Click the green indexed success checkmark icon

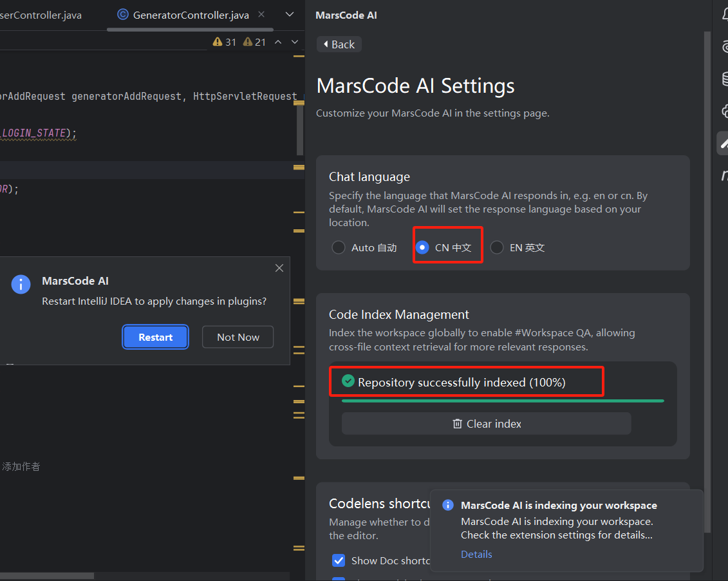click(348, 381)
